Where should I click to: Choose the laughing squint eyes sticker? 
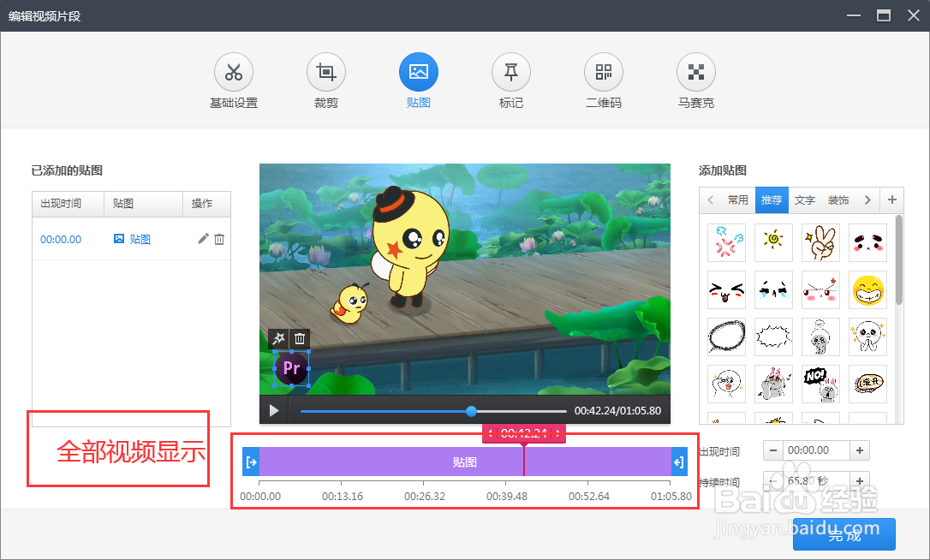[726, 289]
